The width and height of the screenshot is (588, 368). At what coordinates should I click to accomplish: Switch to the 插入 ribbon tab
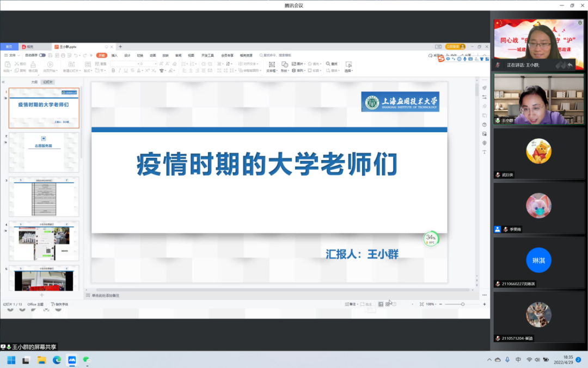click(x=115, y=55)
